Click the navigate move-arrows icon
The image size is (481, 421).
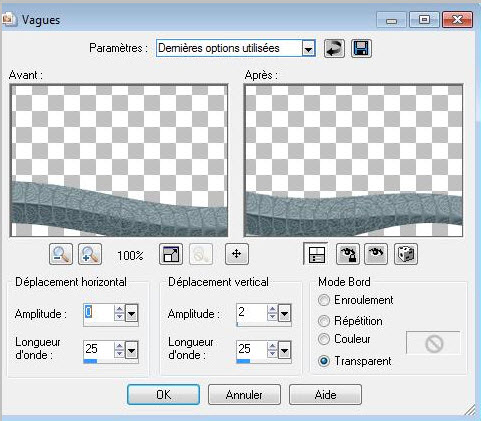(x=237, y=254)
